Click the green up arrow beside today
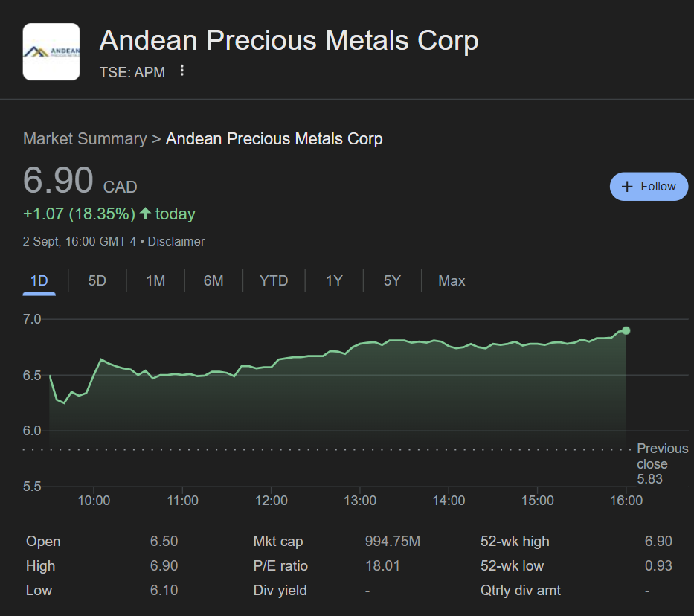The width and height of the screenshot is (694, 616). (x=145, y=214)
